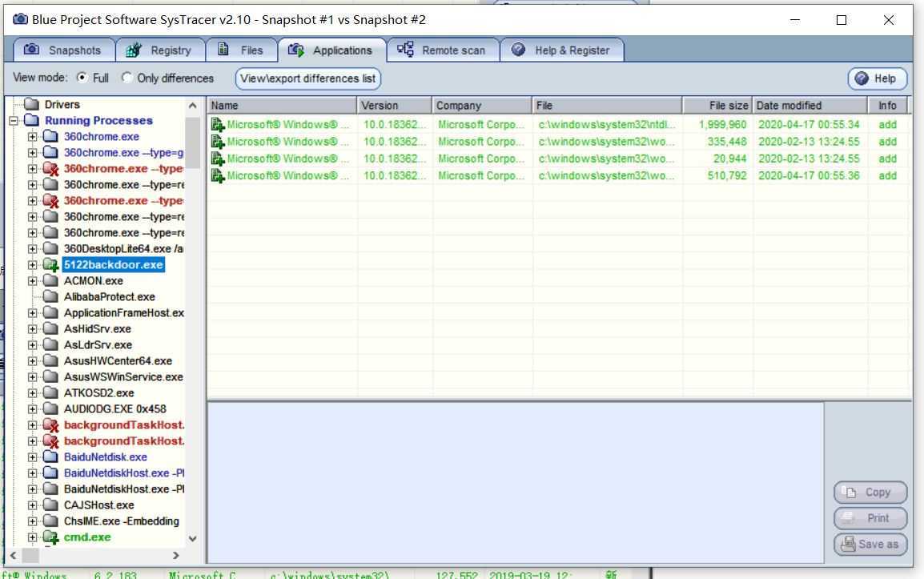Viewport: 924px width, 579px height.
Task: Click the Registry tab icon
Action: click(x=134, y=50)
